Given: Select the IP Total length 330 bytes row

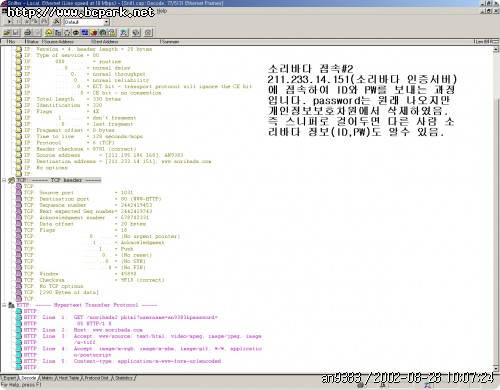Looking at the screenshot, I should click(x=72, y=99).
